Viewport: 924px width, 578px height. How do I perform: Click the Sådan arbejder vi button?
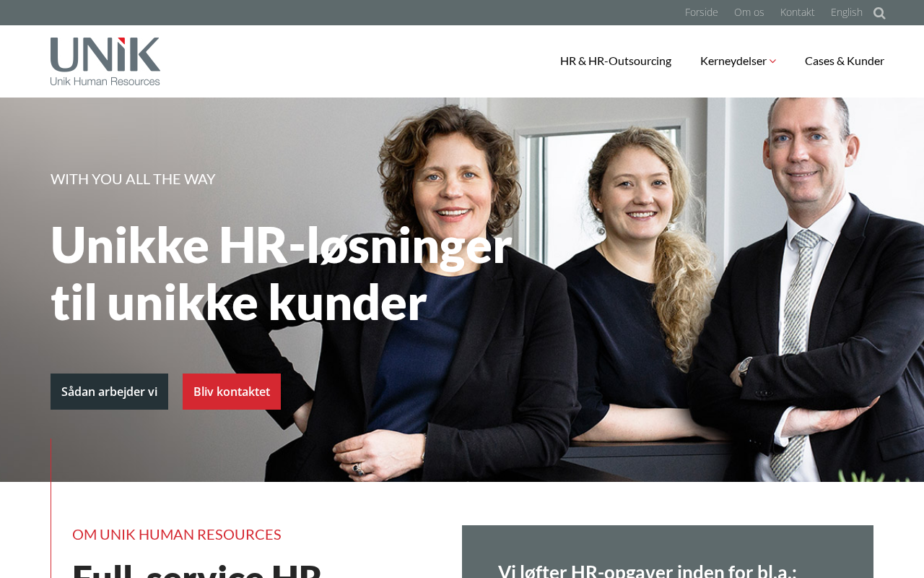click(x=109, y=392)
